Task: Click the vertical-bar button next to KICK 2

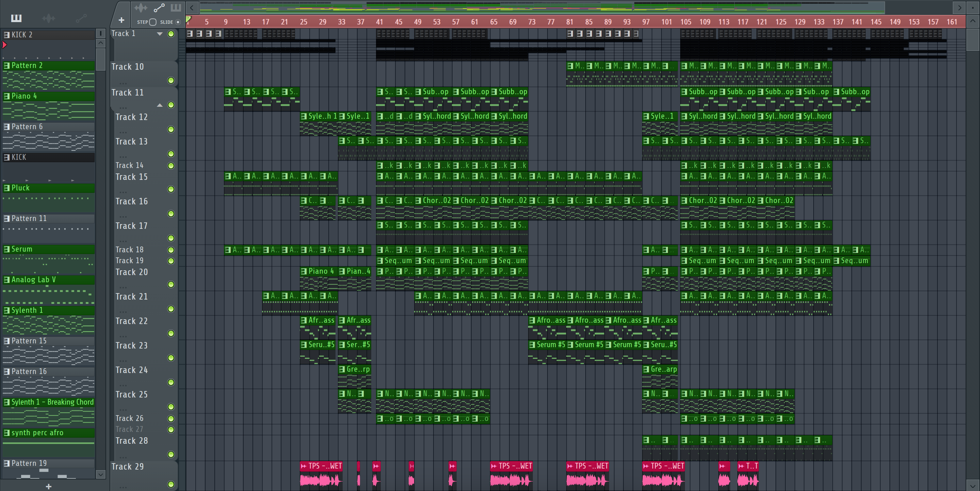Action: point(100,33)
